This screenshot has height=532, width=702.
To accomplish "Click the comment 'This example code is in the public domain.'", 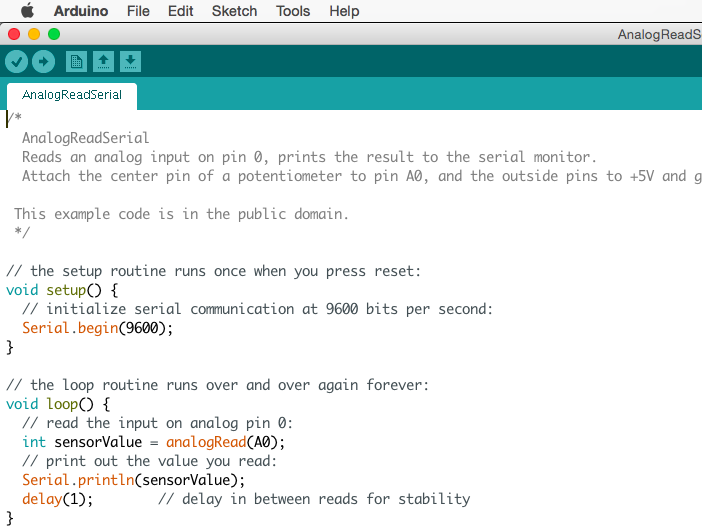I will (181, 214).
